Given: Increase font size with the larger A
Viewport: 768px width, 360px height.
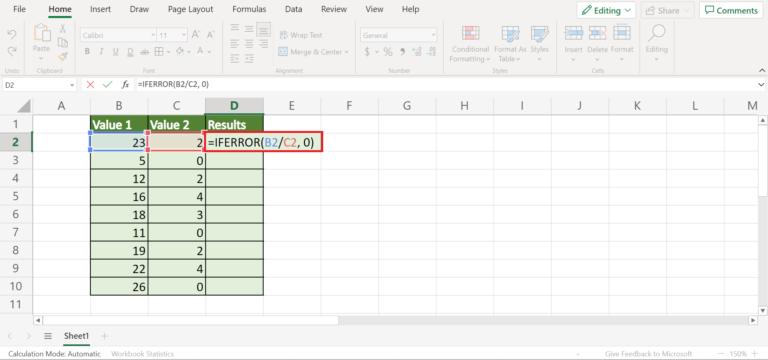Looking at the screenshot, I should (x=196, y=35).
